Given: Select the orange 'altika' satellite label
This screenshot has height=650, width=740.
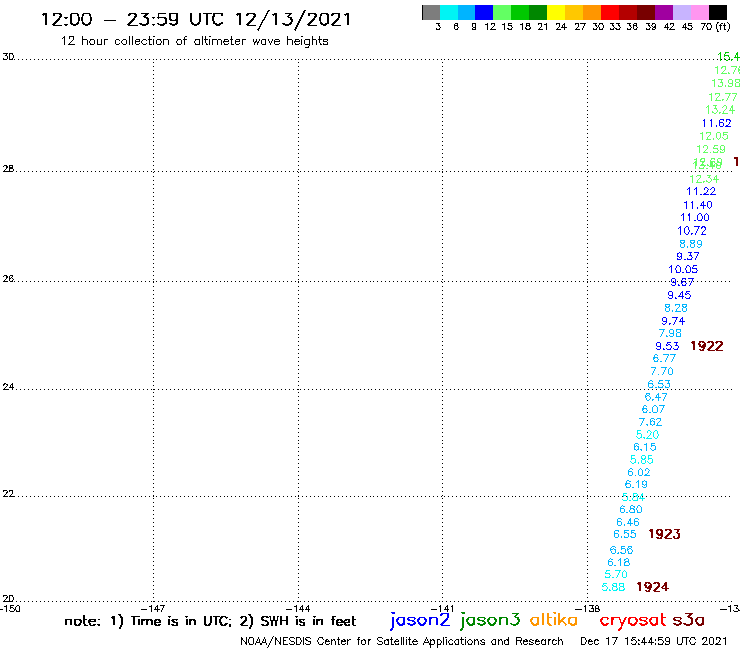Looking at the screenshot, I should [x=554, y=619].
